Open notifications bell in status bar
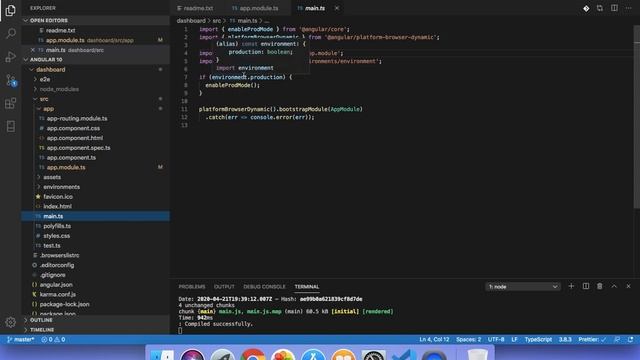This screenshot has width=640, height=360. pos(631,340)
